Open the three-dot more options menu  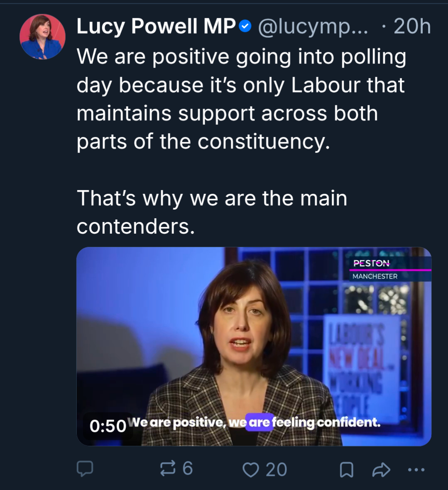(416, 470)
